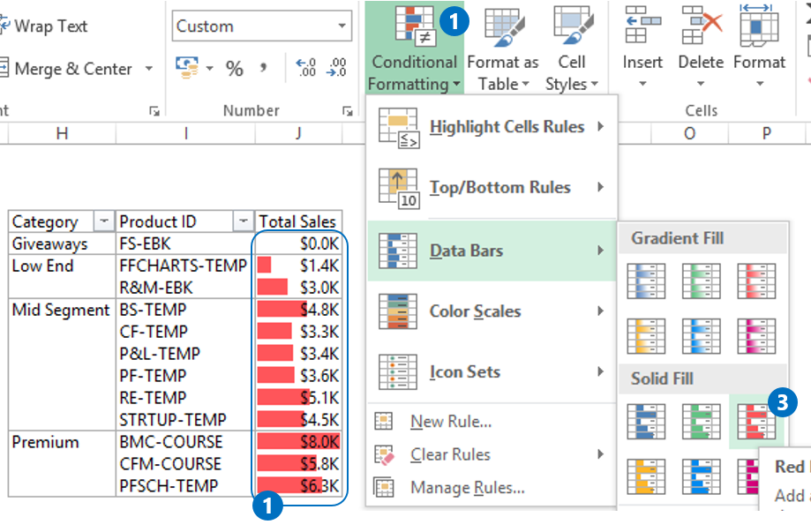Choose purple gradient fill data bar
Viewport: 811px width, 532px height.
[x=756, y=336]
